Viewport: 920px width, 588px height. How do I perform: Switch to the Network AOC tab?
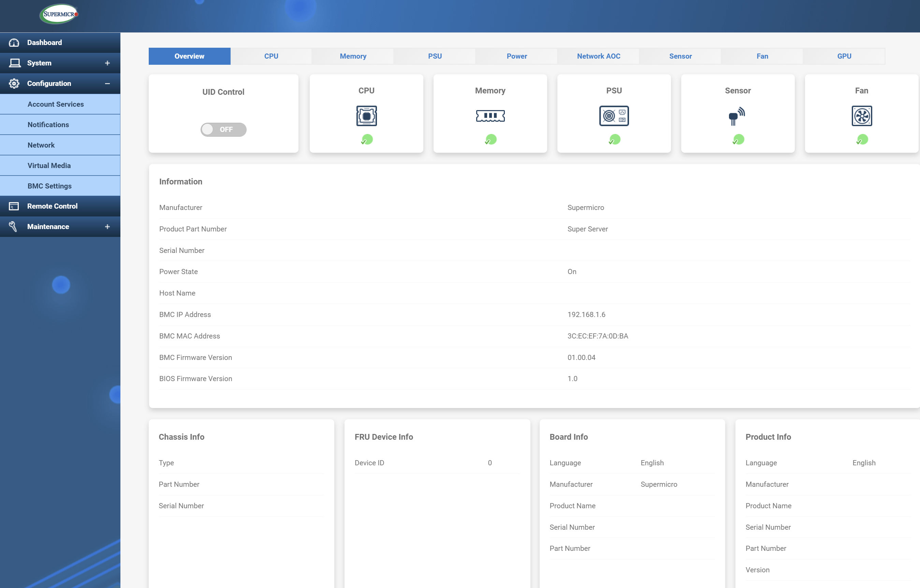coord(598,56)
